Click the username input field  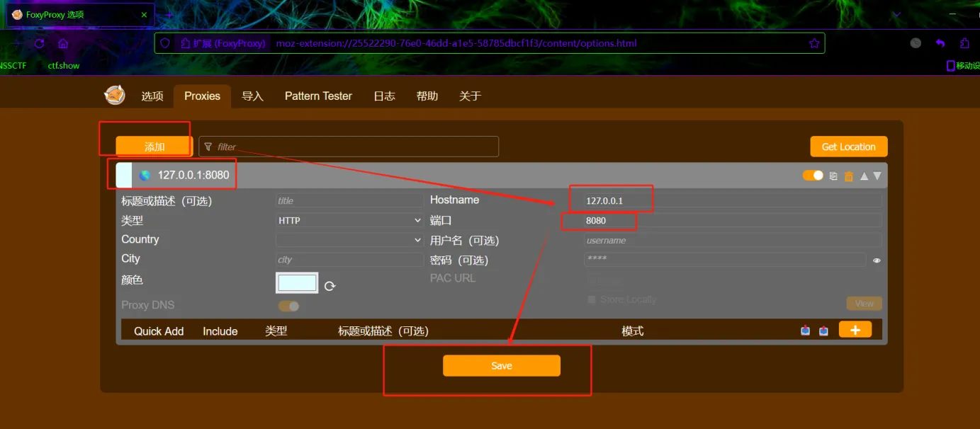pos(733,240)
